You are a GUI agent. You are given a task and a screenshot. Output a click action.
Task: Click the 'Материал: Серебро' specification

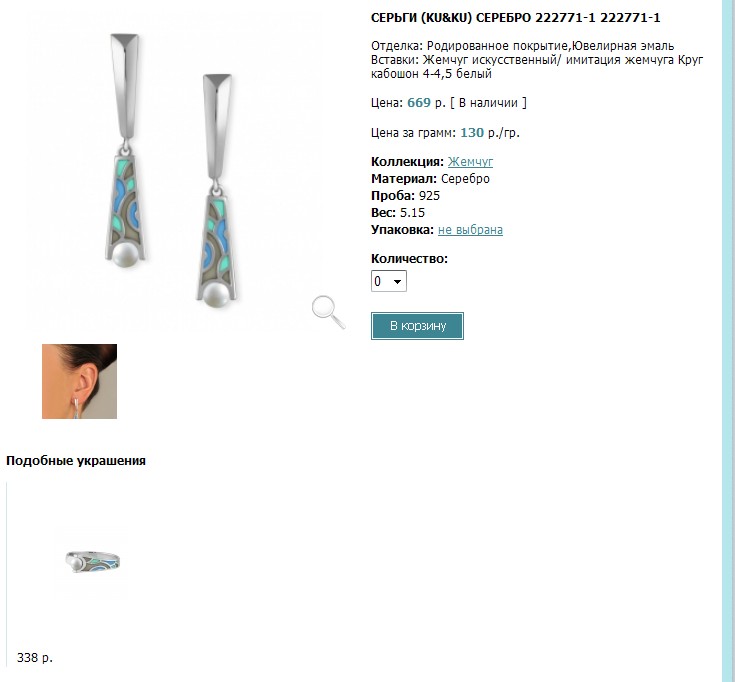point(430,179)
